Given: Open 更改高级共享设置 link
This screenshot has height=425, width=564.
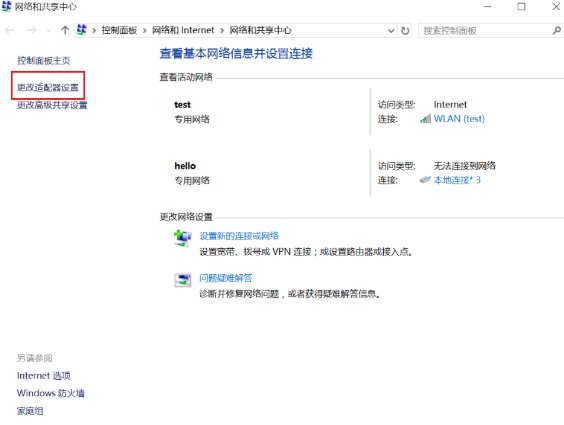Looking at the screenshot, I should tap(52, 105).
